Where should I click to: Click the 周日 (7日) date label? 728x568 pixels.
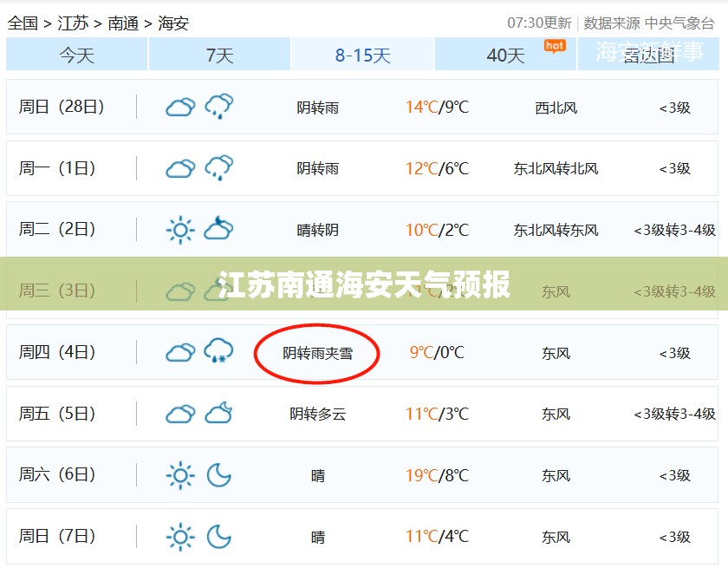(57, 537)
